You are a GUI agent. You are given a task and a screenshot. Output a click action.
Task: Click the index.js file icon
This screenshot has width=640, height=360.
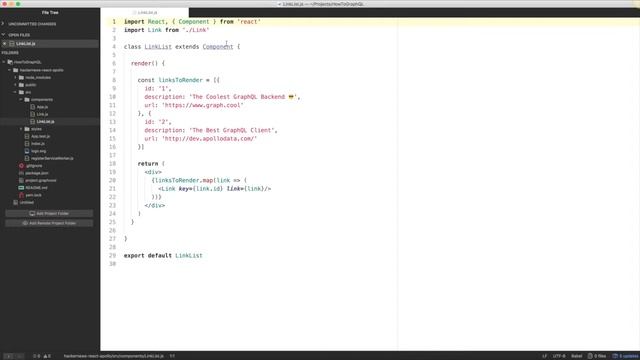pyautogui.click(x=27, y=144)
